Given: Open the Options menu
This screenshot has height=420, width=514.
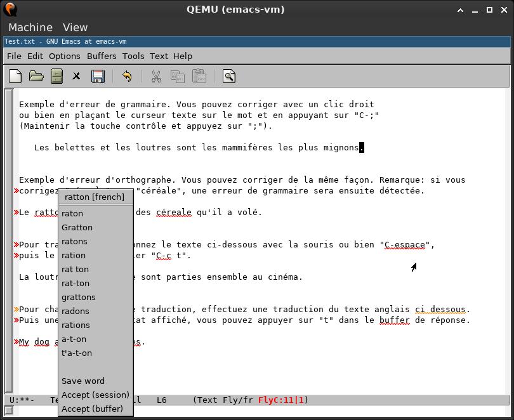Looking at the screenshot, I should [x=64, y=56].
